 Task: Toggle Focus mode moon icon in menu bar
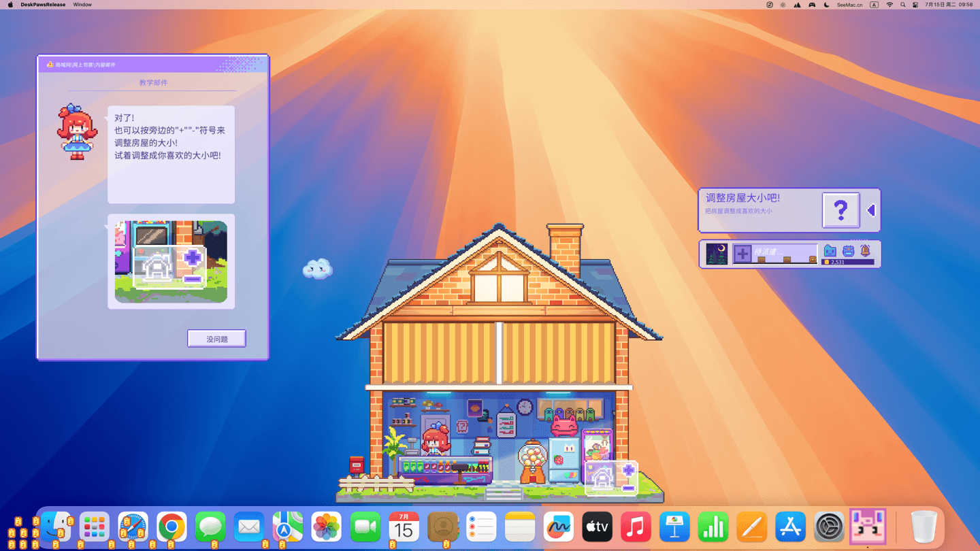click(826, 5)
